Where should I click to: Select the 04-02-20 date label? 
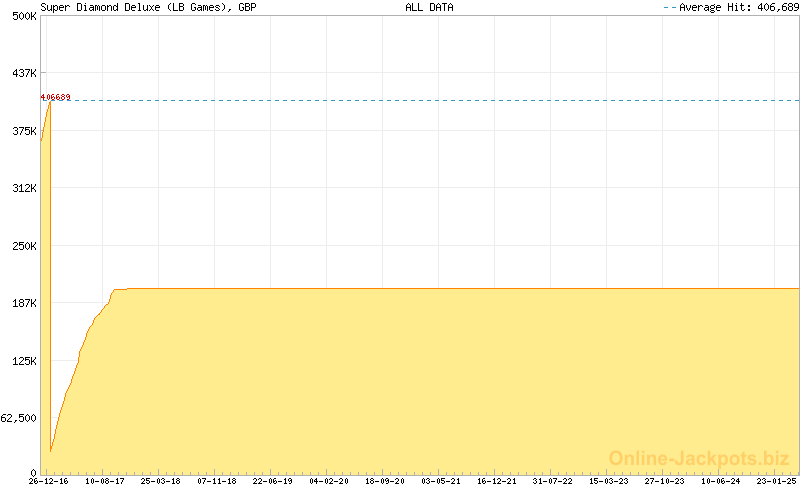(329, 481)
